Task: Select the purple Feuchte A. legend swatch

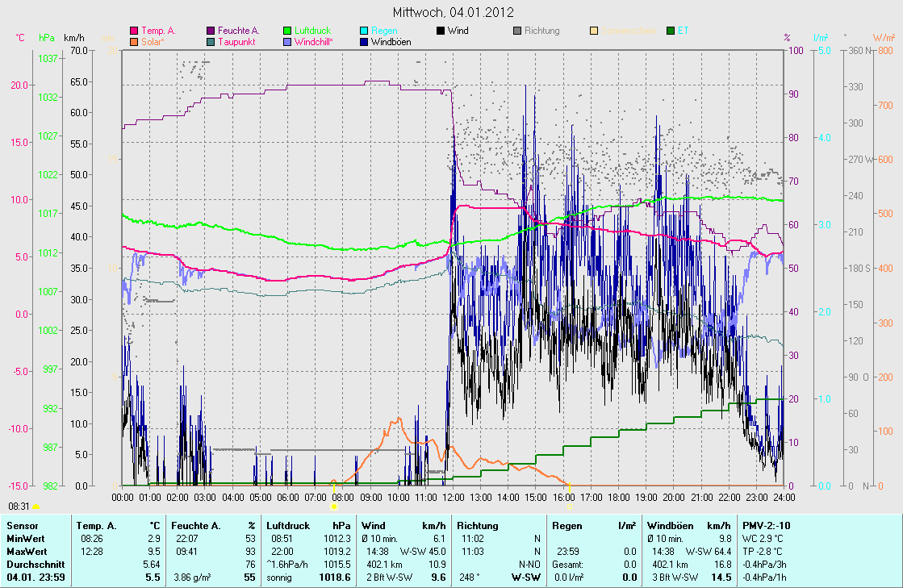Action: [x=211, y=31]
